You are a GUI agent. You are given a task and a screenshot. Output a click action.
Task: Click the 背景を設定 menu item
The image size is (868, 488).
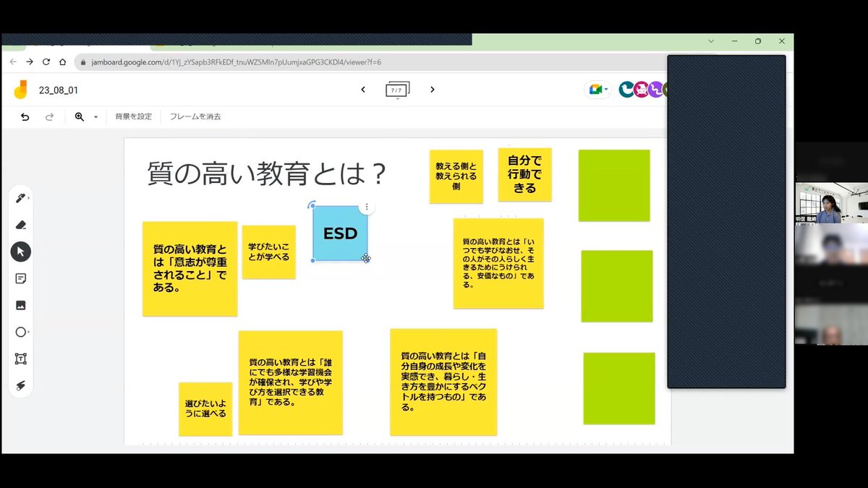click(x=133, y=116)
